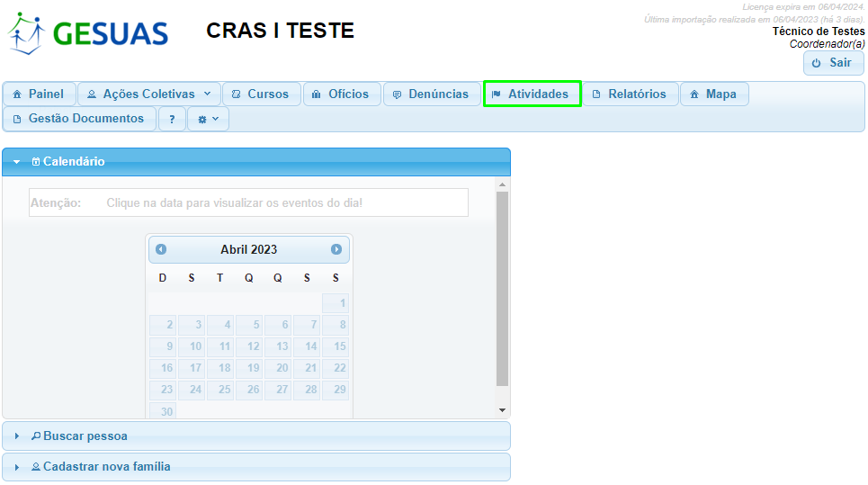The width and height of the screenshot is (868, 485).
Task: Select April 13 in the calendar
Action: [278, 346]
